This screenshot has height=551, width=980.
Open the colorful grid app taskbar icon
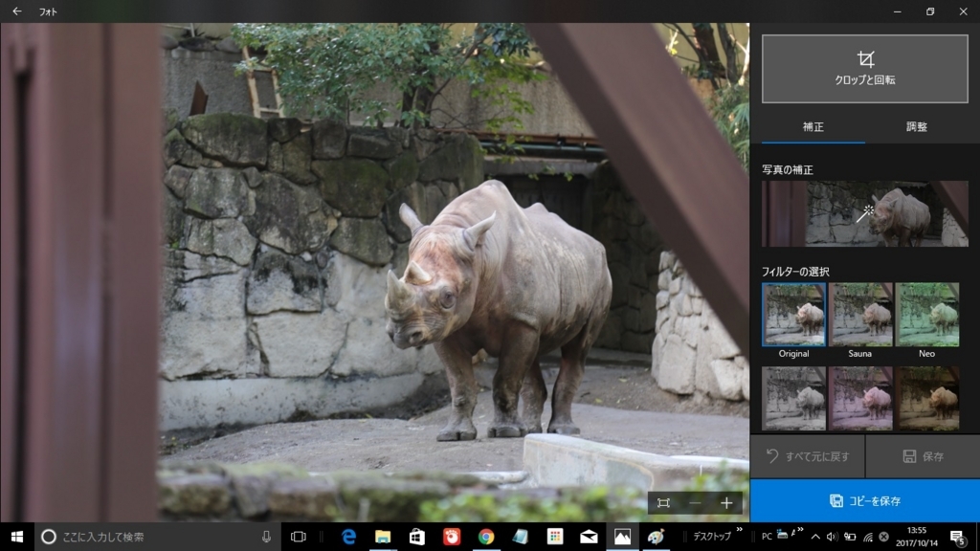point(554,537)
